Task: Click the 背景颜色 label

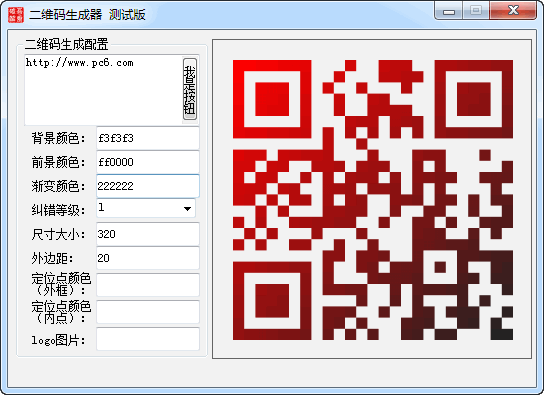Action: coord(58,138)
